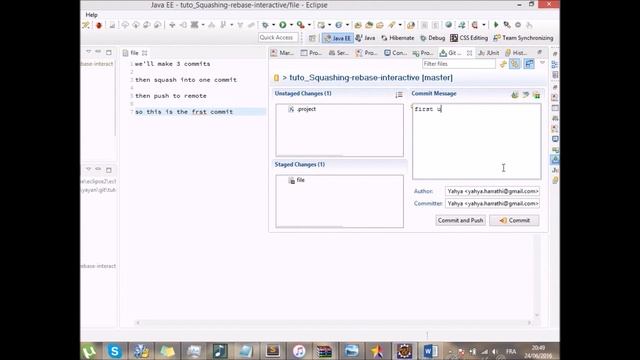The image size is (640, 360).
Task: Switch to the Servers tab
Action: point(339,53)
